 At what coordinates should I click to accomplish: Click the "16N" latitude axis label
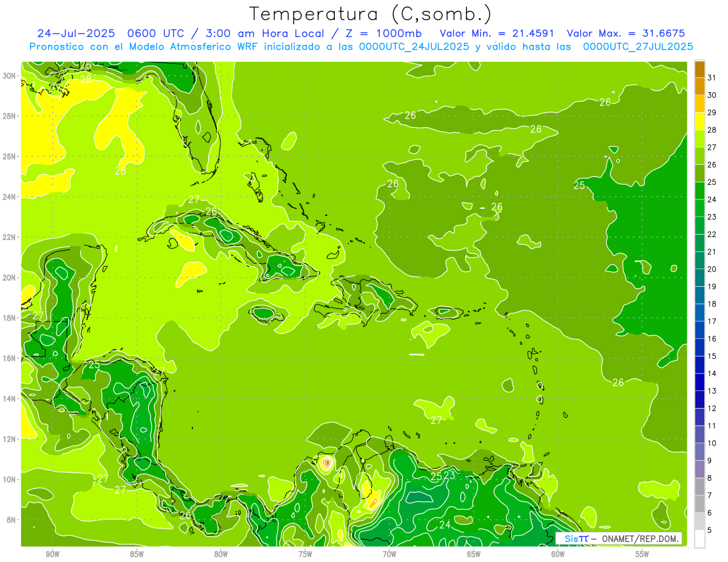(10, 358)
